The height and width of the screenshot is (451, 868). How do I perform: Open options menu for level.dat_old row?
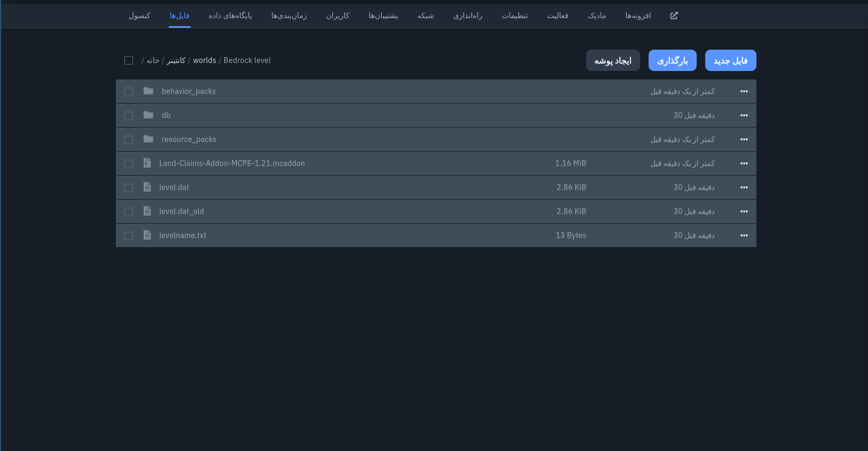(x=744, y=211)
